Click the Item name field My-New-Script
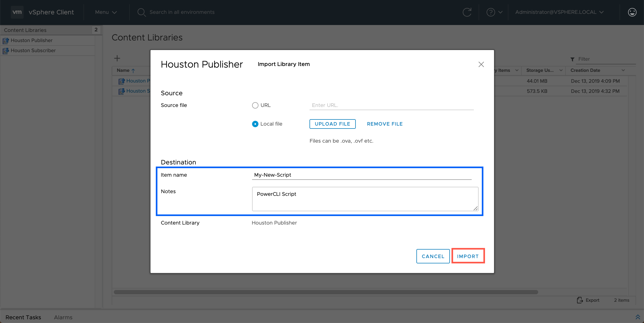The height and width of the screenshot is (323, 644). (x=362, y=175)
